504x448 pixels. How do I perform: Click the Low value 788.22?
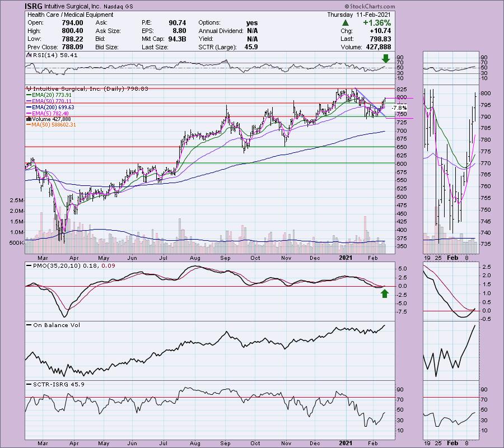(x=73, y=39)
